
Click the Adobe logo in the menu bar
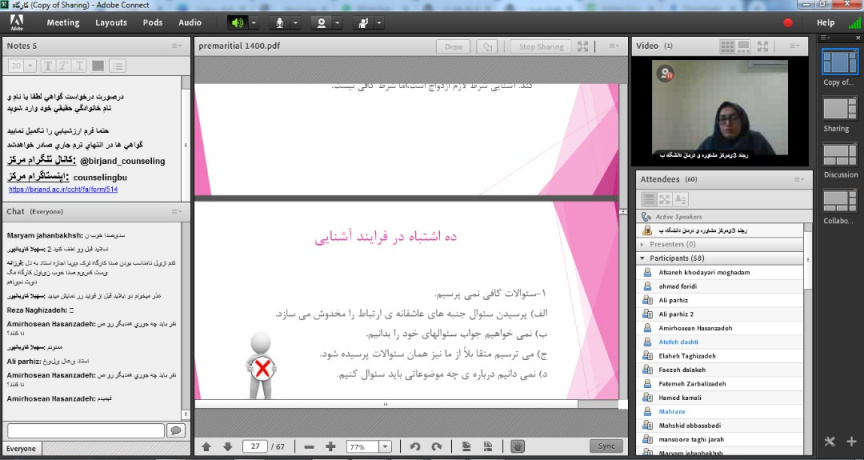(x=17, y=23)
